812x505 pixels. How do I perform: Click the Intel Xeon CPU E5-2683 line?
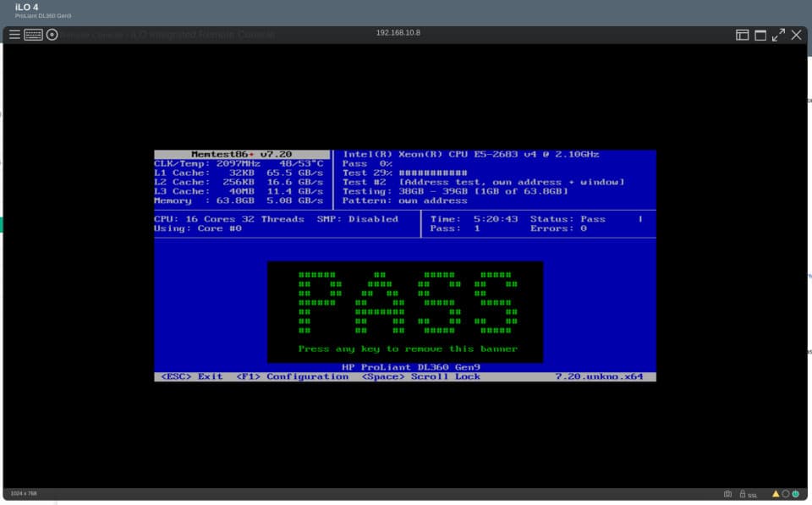click(x=471, y=154)
